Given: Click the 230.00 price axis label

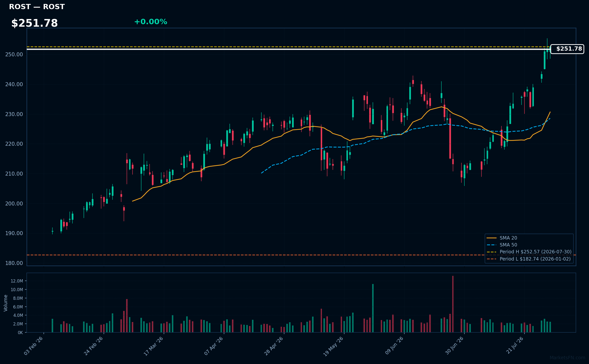Looking at the screenshot, I should click(14, 114).
